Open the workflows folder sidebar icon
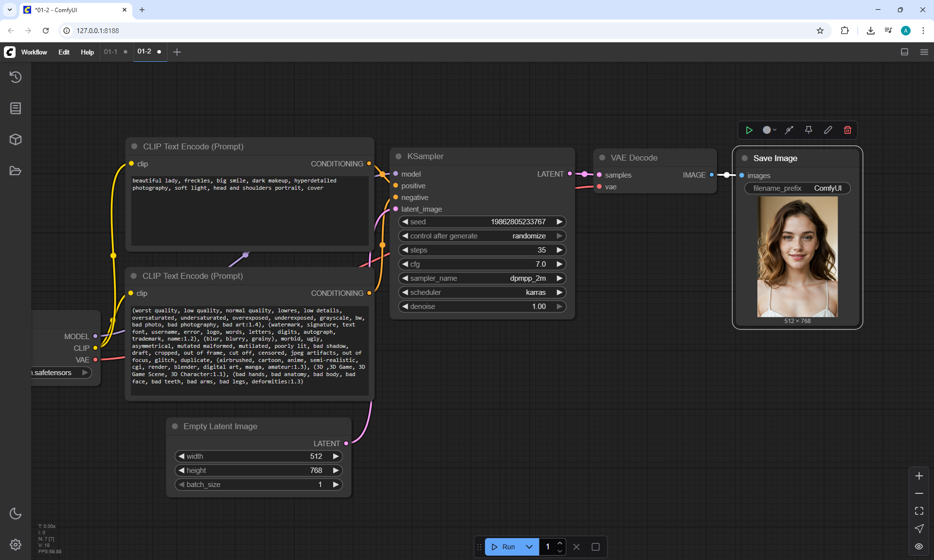 pos(16,171)
